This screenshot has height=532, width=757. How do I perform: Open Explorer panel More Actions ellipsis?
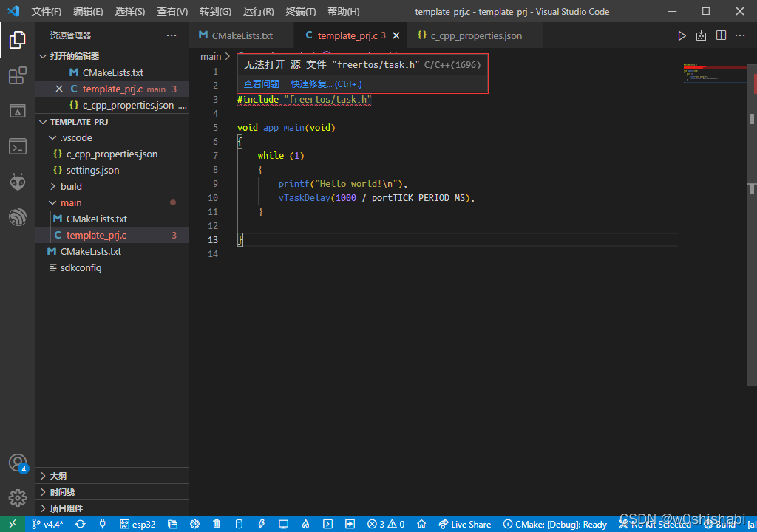click(x=172, y=35)
